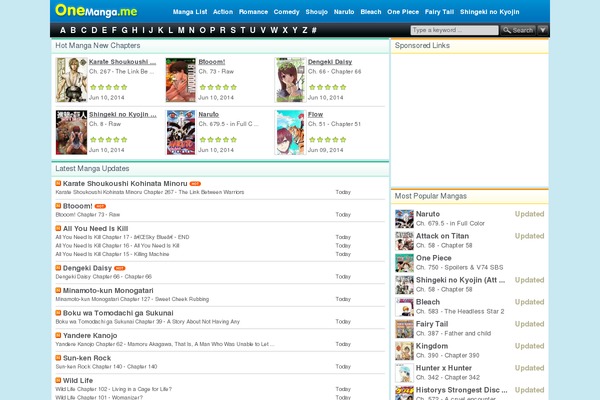Open Minamoto-kun Monogatari Chapter 127 link
Viewport: 600px width, 400px height.
(x=132, y=299)
